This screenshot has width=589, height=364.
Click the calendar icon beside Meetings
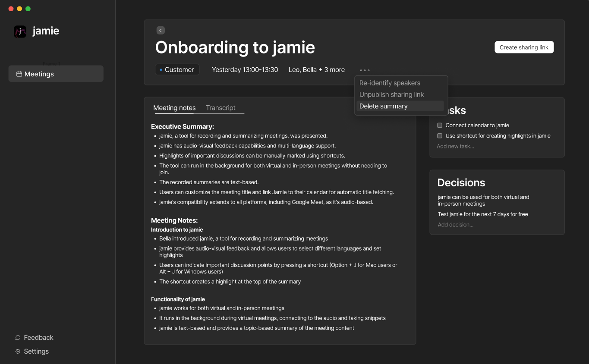point(19,74)
